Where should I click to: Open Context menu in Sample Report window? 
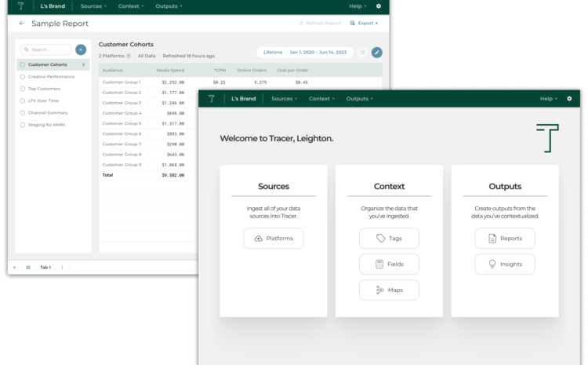131,6
